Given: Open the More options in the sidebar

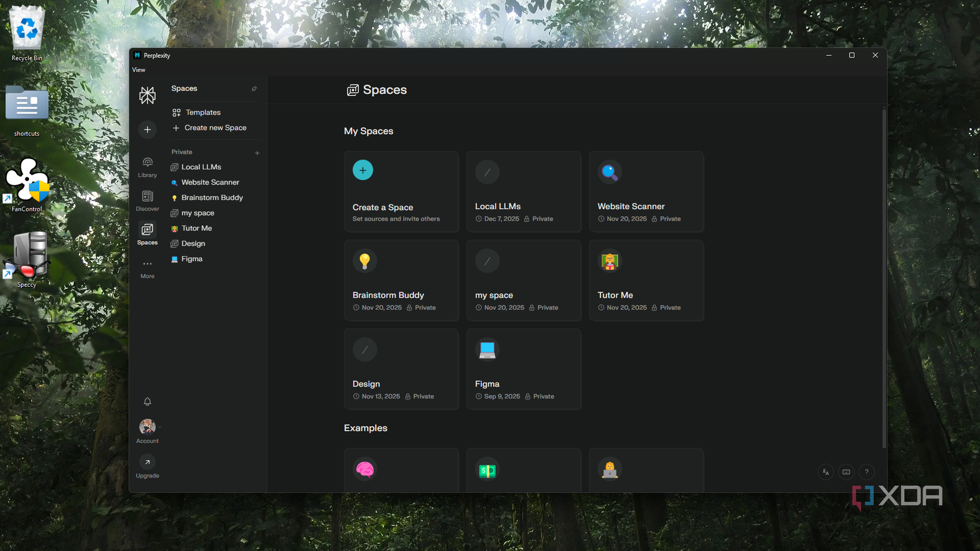Looking at the screenshot, I should pyautogui.click(x=147, y=268).
